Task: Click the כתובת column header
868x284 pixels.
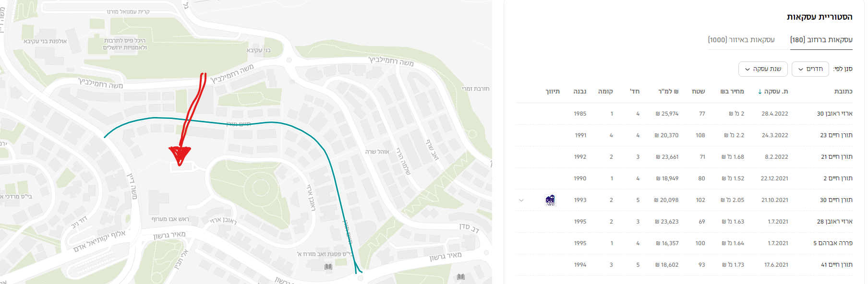Action: (844, 91)
